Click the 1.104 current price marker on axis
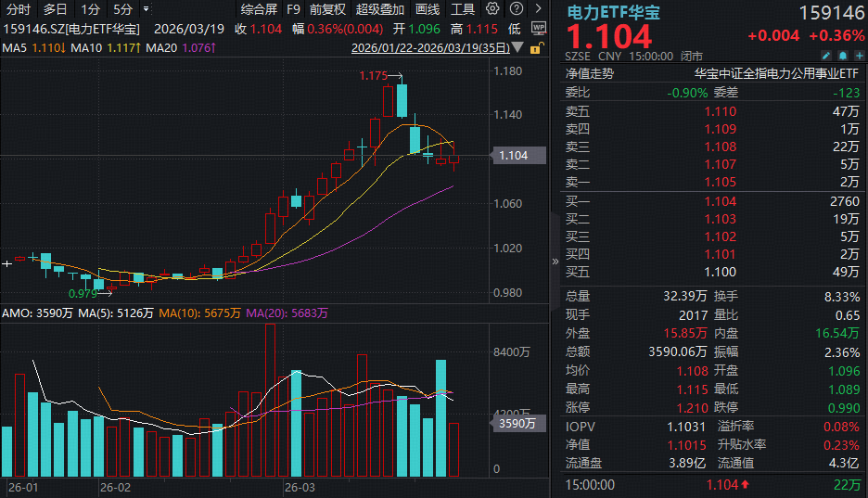This screenshot has height=498, width=868. [x=514, y=156]
